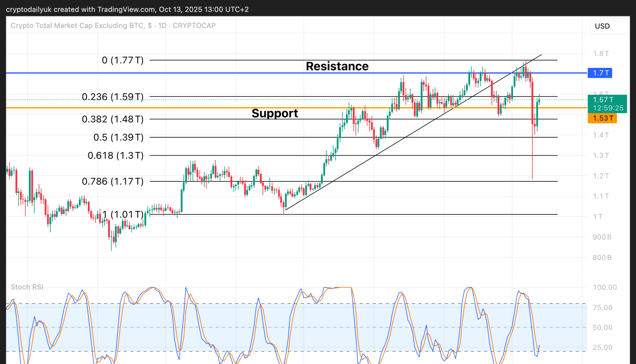
Task: Select the 0 (1.77 T) Fibonacci label
Action: click(x=123, y=60)
